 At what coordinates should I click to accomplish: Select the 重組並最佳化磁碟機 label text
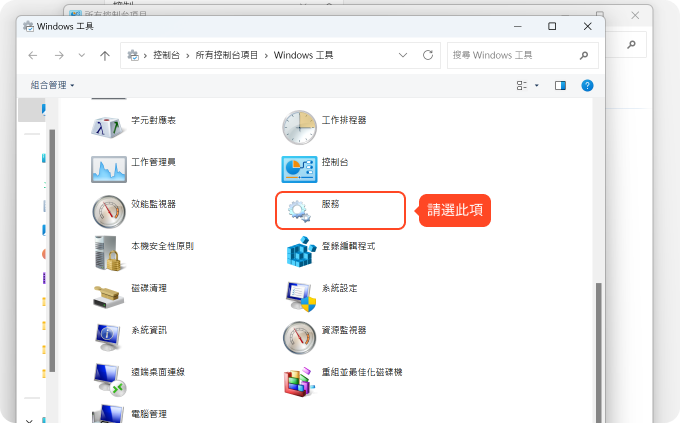(x=362, y=372)
